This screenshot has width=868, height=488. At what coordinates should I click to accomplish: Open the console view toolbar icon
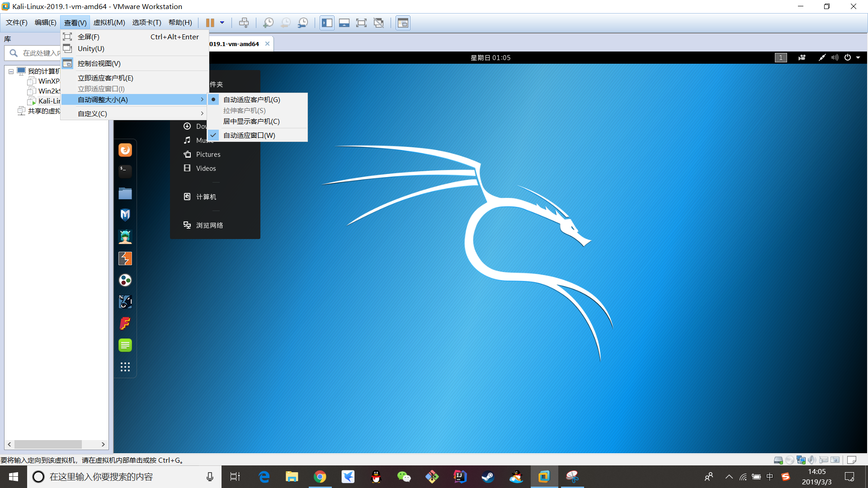coord(403,23)
